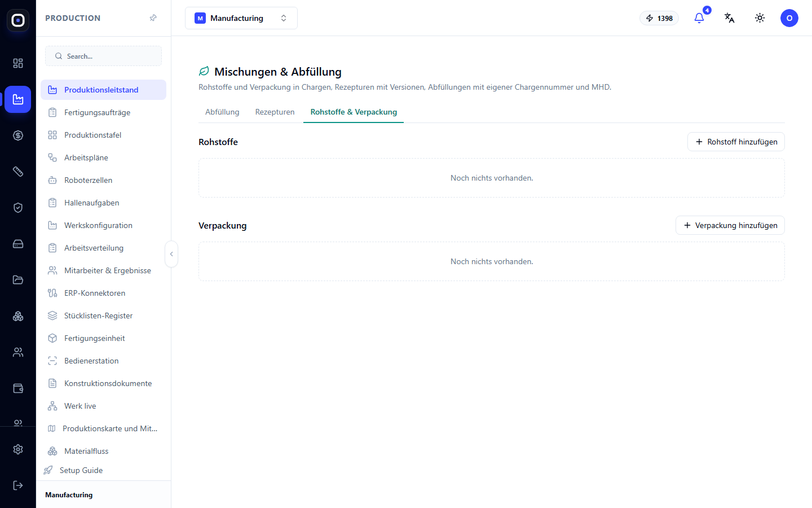812x508 pixels.
Task: Open the notifications bell
Action: [699, 18]
